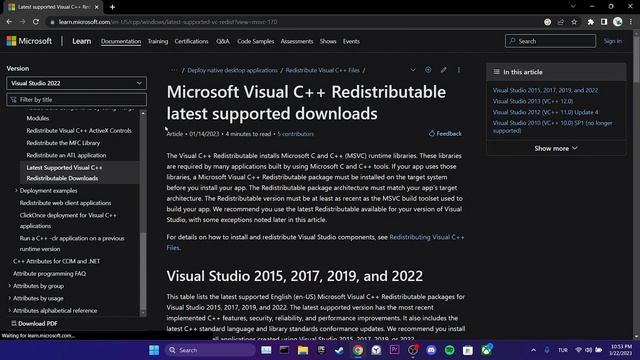The width and height of the screenshot is (640, 360).
Task: Open the volume control in system tray
Action: [x=588, y=350]
